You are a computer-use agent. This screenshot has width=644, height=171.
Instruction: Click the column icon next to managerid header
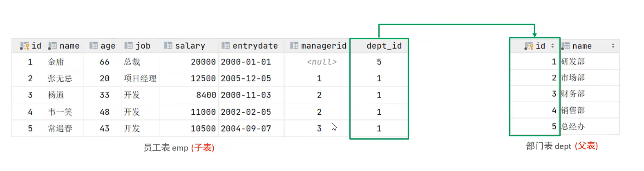pyautogui.click(x=294, y=46)
